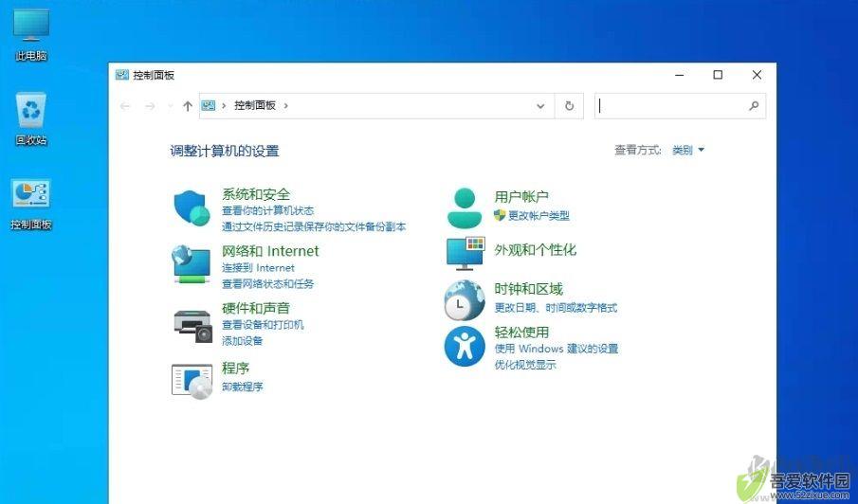Focus the Control Panel search box

point(680,106)
